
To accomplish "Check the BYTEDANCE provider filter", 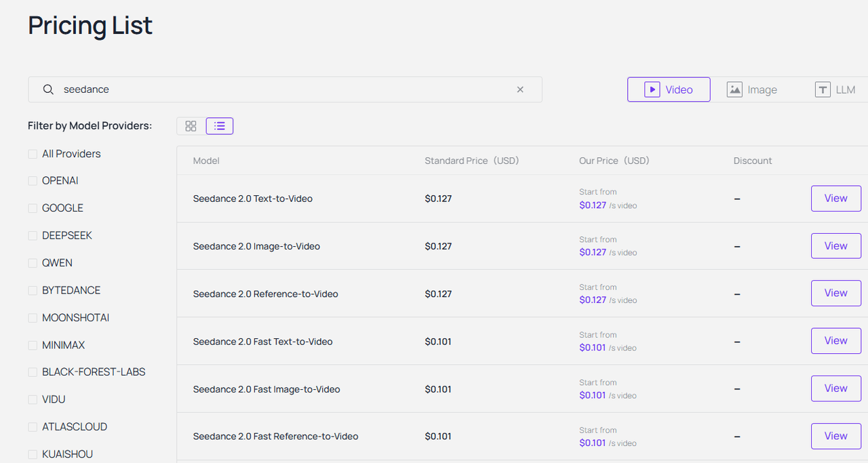I will click(33, 290).
